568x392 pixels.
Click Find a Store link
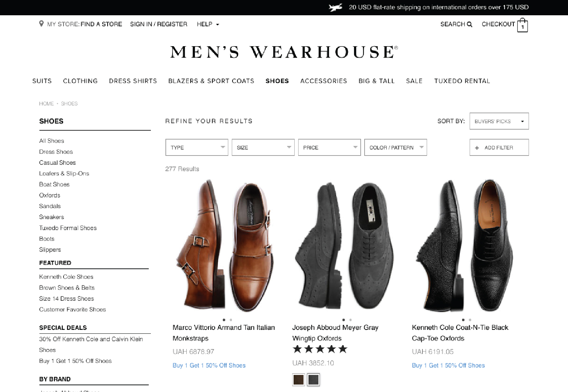[x=101, y=24]
